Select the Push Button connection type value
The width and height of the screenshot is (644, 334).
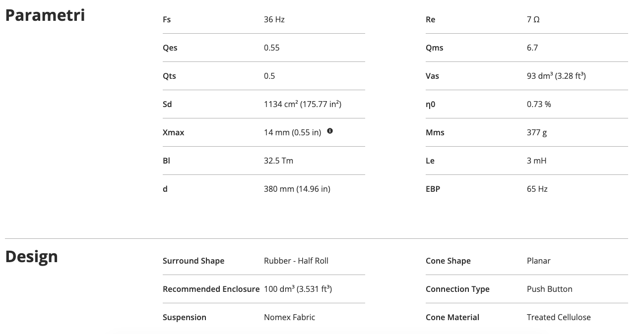[x=549, y=289]
